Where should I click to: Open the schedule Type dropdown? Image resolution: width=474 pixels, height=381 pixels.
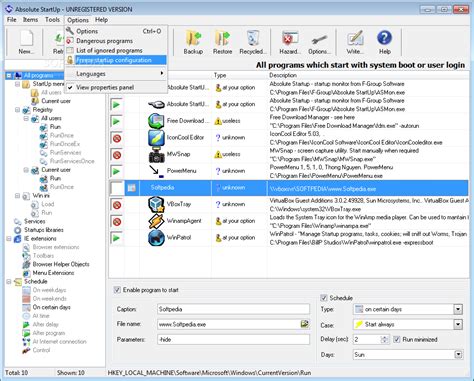458,309
